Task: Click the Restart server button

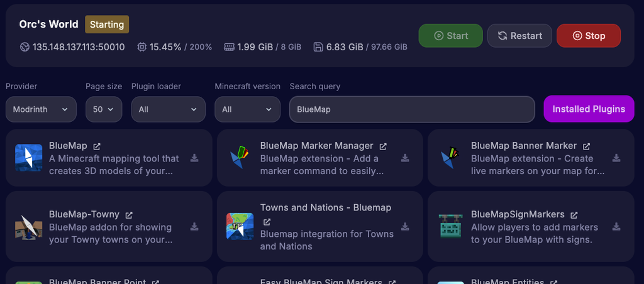Action: (519, 36)
